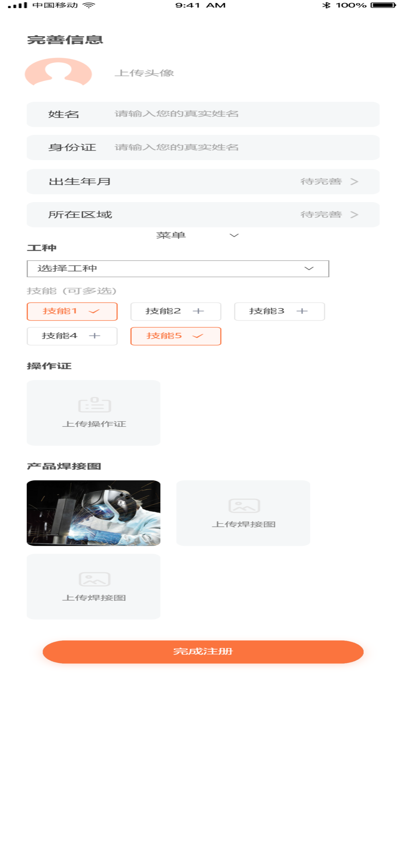Open the 出生年月 picker row
This screenshot has width=401, height=868.
(203, 182)
